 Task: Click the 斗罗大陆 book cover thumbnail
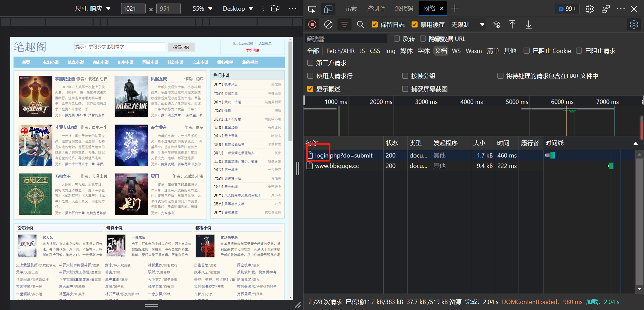tap(35, 145)
